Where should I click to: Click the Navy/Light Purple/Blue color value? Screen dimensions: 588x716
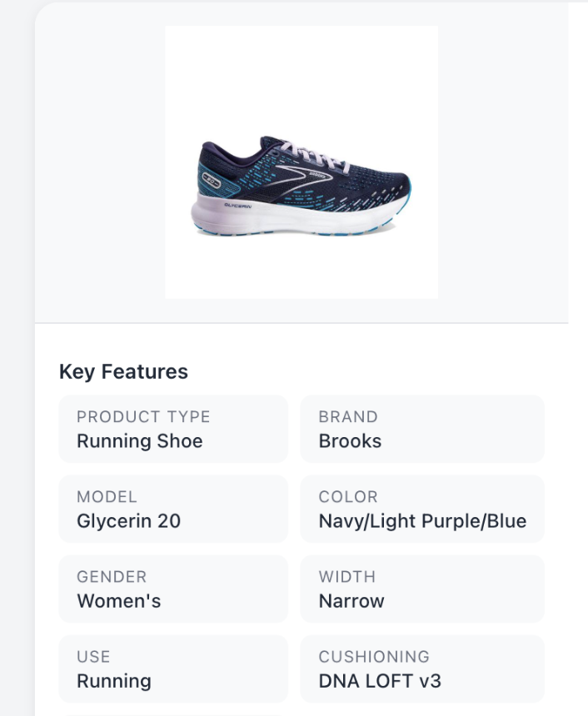(x=422, y=521)
